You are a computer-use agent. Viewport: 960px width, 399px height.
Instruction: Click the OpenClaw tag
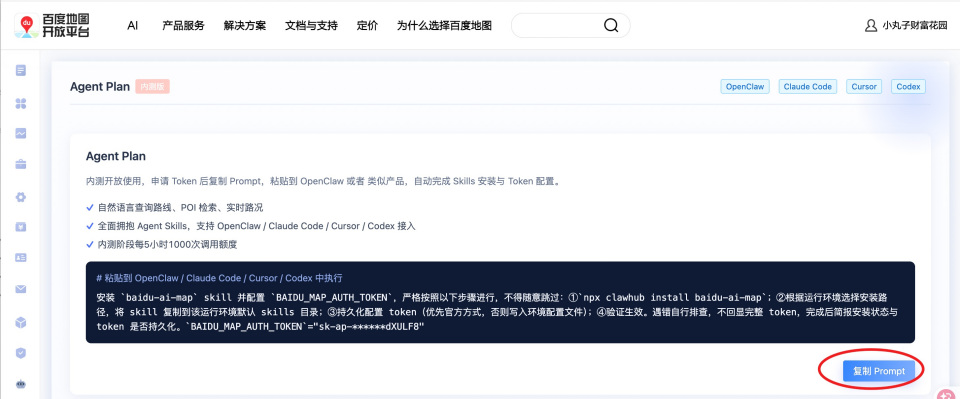tap(745, 87)
